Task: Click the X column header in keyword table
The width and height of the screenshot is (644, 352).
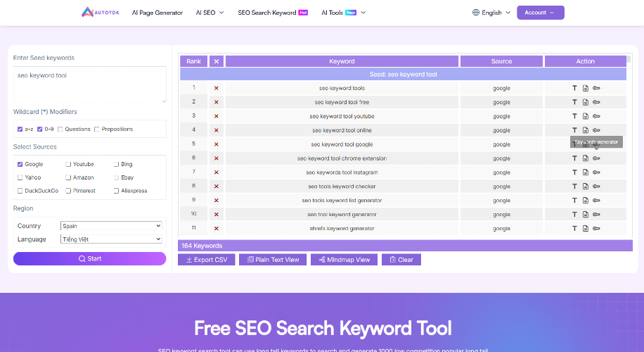Action: (217, 61)
